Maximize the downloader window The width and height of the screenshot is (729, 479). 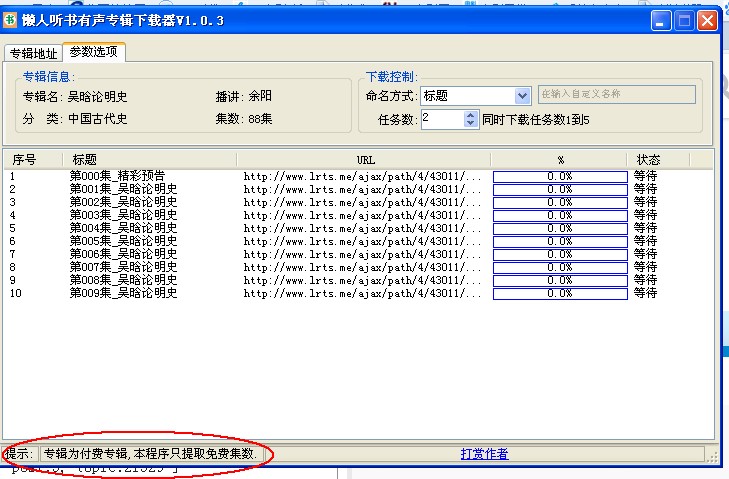[685, 20]
